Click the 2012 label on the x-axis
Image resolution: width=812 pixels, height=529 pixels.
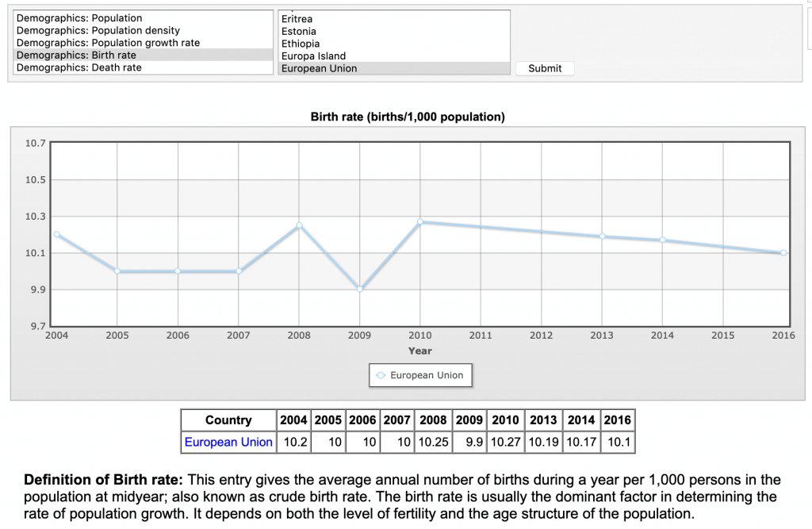tap(541, 335)
